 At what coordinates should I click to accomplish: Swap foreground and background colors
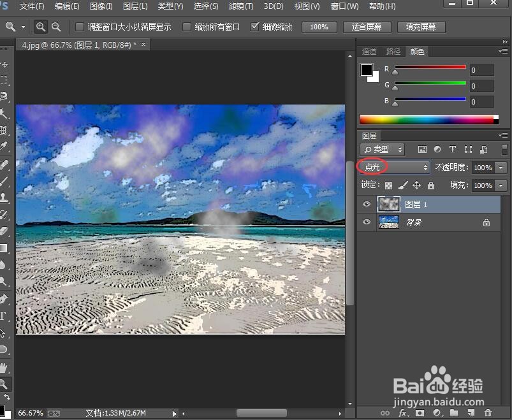7,397
